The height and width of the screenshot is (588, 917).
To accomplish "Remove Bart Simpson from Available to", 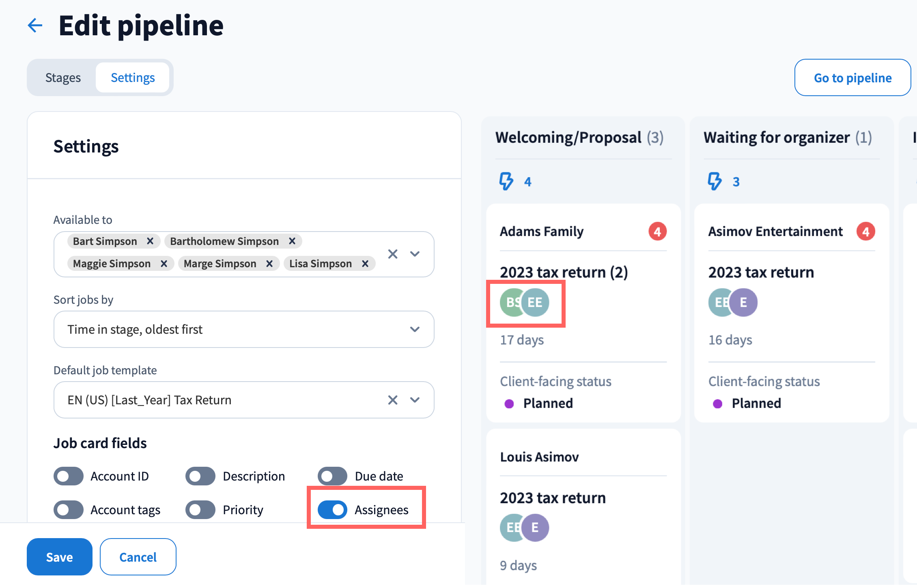I will click(x=150, y=241).
